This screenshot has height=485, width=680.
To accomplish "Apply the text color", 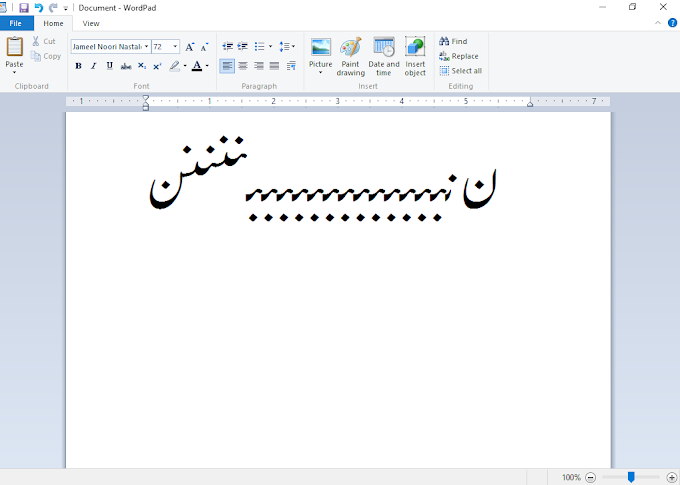I will [197, 66].
